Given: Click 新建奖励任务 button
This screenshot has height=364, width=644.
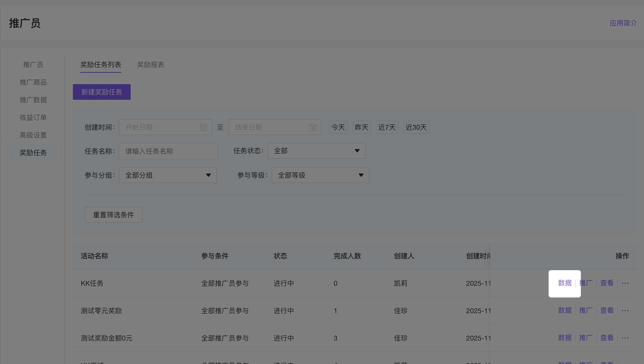Looking at the screenshot, I should point(102,92).
